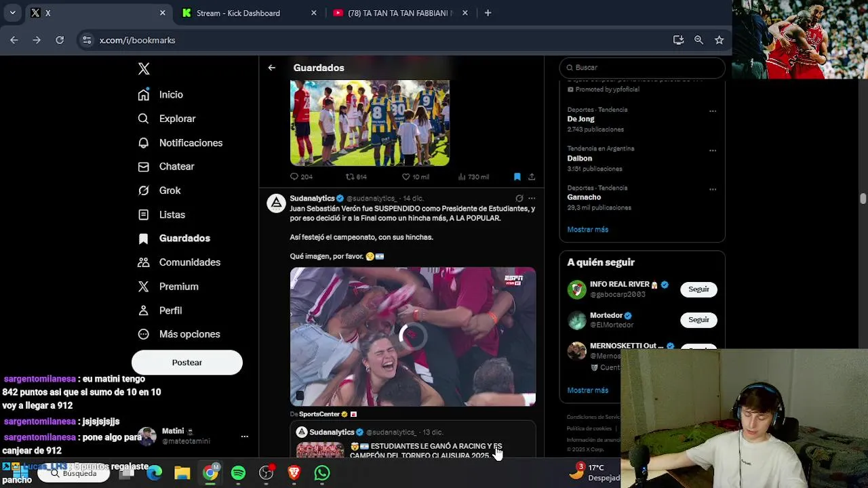Open a new browser tab
The width and height of the screenshot is (868, 488).
pyautogui.click(x=488, y=13)
